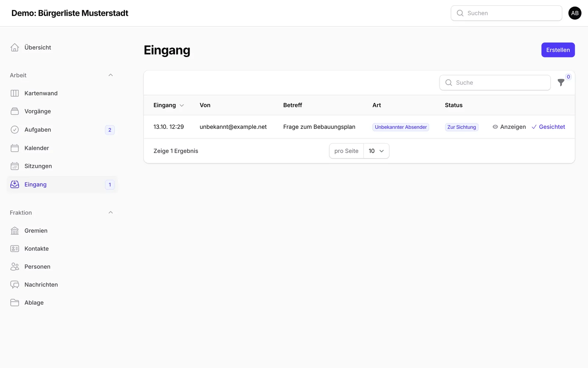The width and height of the screenshot is (588, 368).
Task: Click the Nachrichten chat bubble icon
Action: [15, 284]
